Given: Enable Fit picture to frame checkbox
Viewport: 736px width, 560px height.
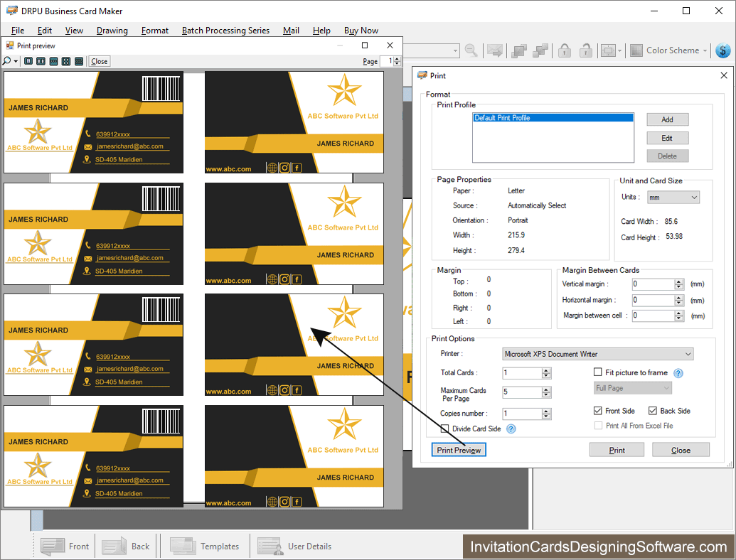Looking at the screenshot, I should pos(597,372).
